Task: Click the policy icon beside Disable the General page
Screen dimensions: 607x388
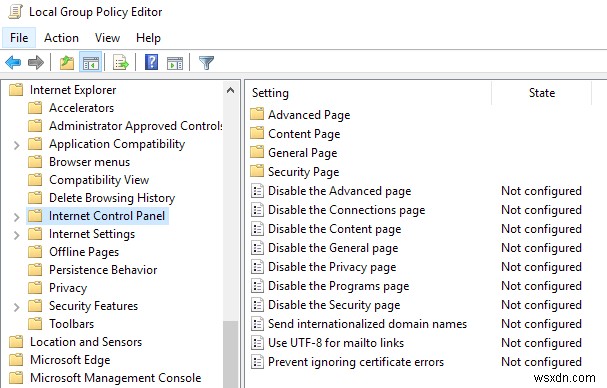Action: (257, 248)
